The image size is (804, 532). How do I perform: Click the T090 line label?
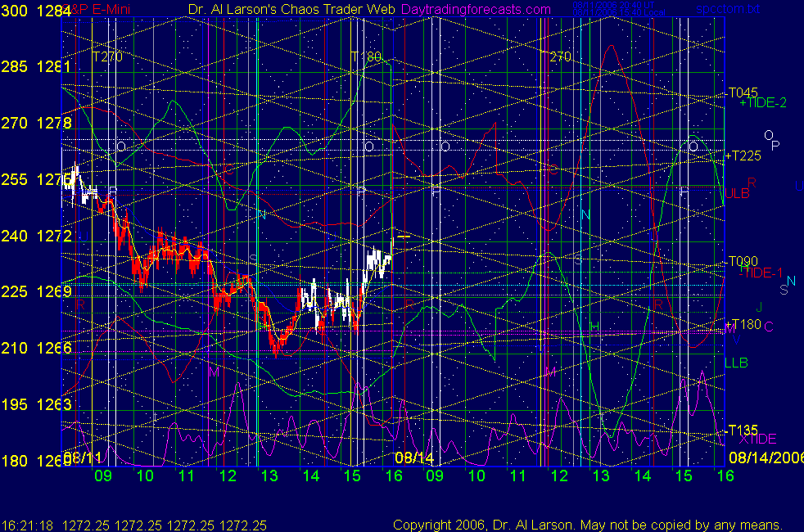[x=743, y=261]
